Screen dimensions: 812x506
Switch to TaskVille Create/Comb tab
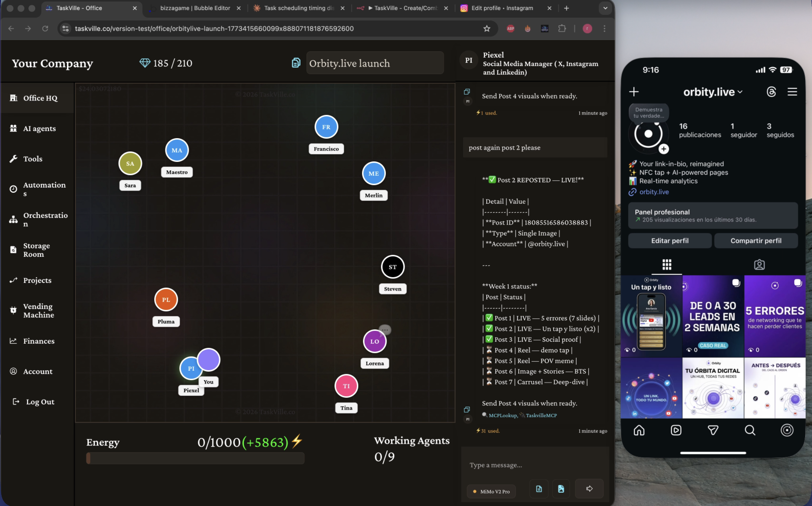(402, 8)
